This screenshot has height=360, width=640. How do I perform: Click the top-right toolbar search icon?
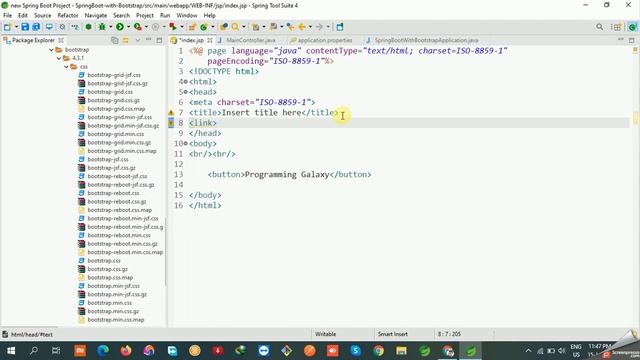click(599, 27)
